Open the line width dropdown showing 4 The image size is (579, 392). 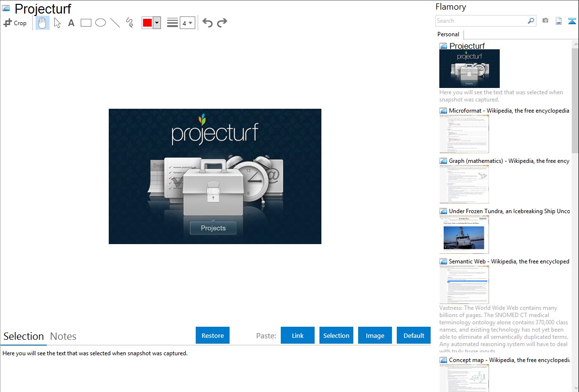[188, 23]
